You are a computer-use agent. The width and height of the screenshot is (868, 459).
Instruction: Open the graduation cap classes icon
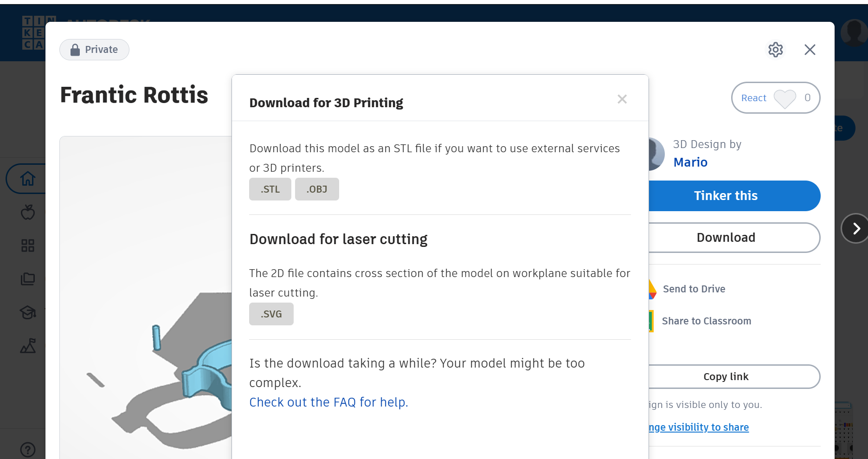28,312
